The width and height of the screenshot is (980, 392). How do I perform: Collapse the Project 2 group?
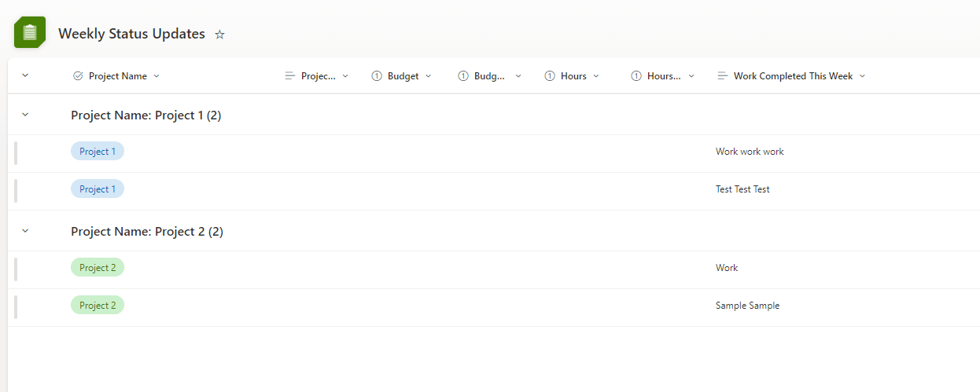[x=25, y=231]
